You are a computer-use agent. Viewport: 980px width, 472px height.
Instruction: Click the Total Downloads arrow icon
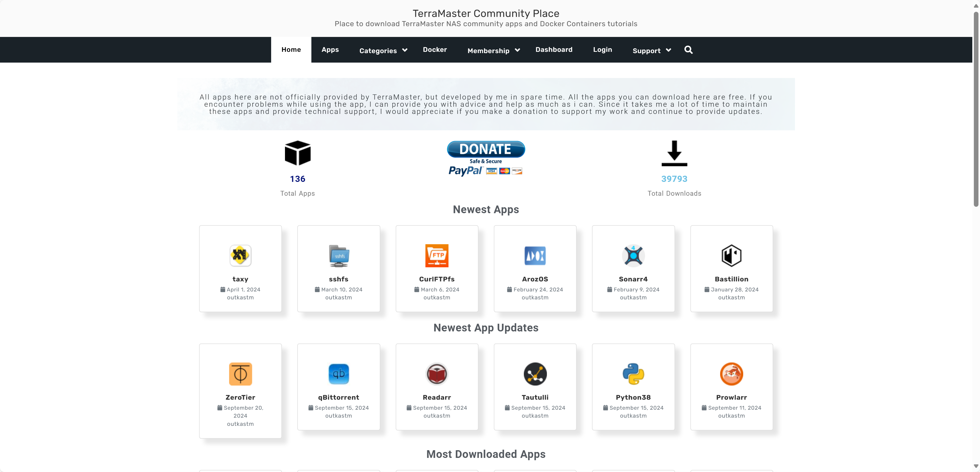674,153
